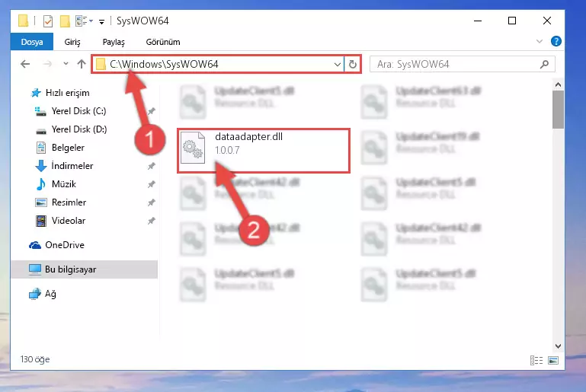This screenshot has width=586, height=392.
Task: Click the New folder quick access icon
Action: (x=65, y=21)
